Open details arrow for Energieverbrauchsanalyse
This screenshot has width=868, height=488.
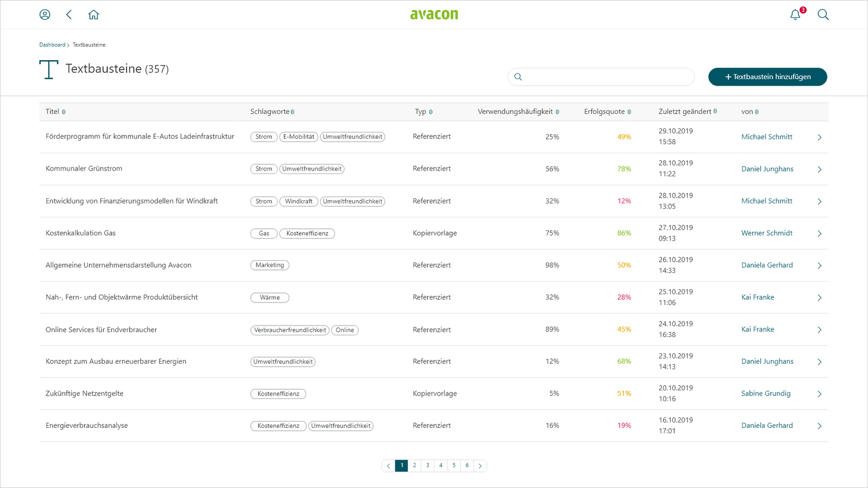[819, 426]
